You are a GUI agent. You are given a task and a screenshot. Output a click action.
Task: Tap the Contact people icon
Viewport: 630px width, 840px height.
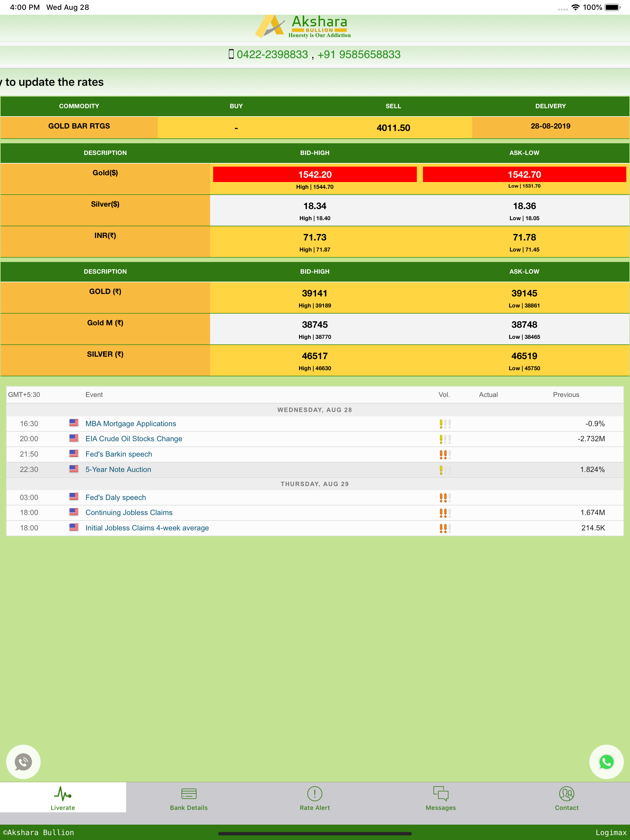(567, 794)
